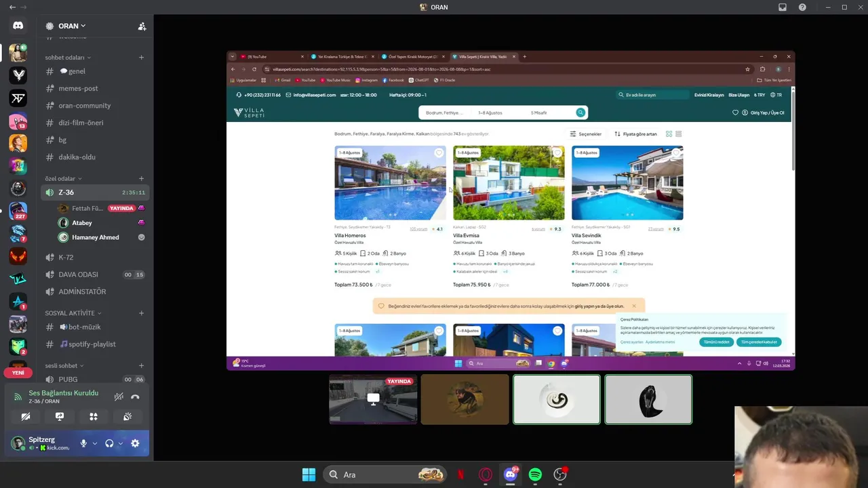868x488 pixels.
Task: Select streaming user Fettah Fü... in Z-36
Action: [x=102, y=208]
